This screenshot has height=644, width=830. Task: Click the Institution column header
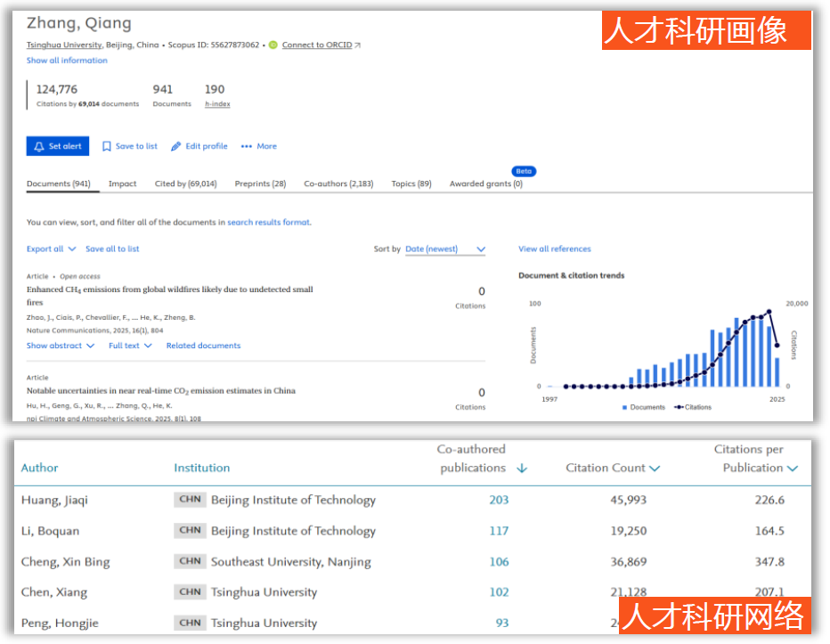pyautogui.click(x=201, y=468)
